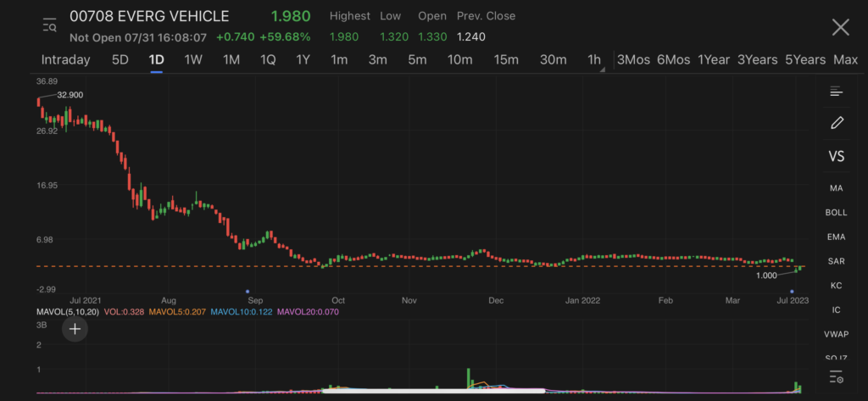Toggle the IC indicator
Image resolution: width=868 pixels, height=401 pixels.
click(837, 309)
